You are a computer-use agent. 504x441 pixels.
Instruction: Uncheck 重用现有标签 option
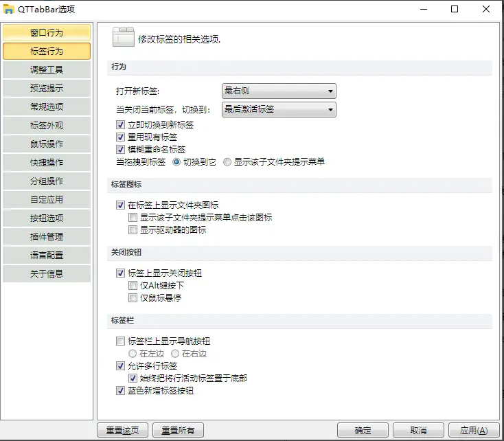121,137
